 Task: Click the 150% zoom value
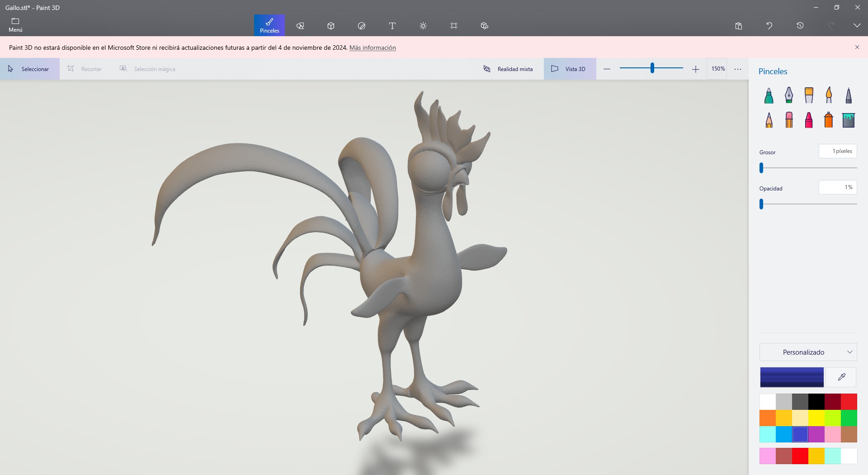[718, 69]
